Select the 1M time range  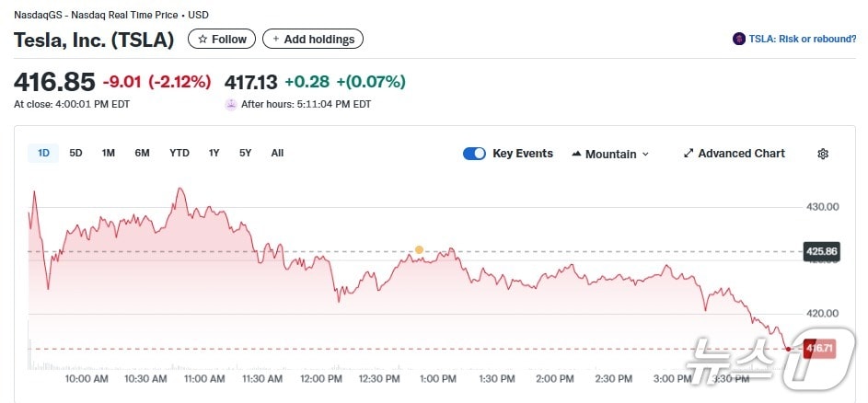108,153
